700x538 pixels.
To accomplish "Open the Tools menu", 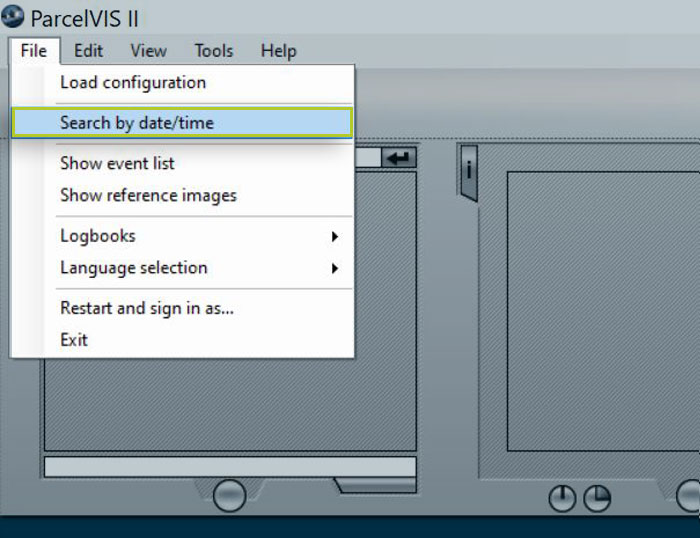I will click(214, 51).
